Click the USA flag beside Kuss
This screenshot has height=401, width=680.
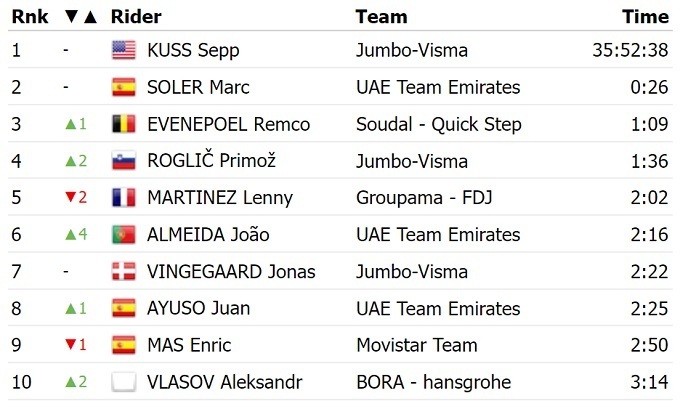tap(123, 50)
